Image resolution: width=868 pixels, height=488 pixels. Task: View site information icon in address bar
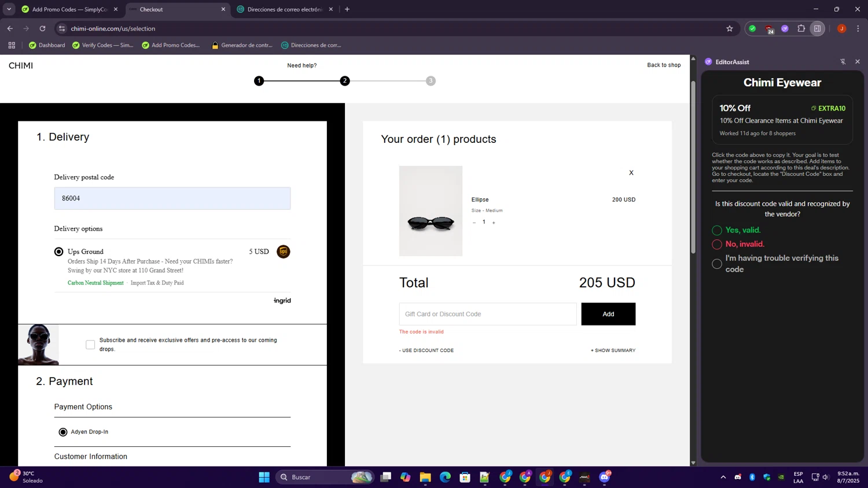coord(62,28)
